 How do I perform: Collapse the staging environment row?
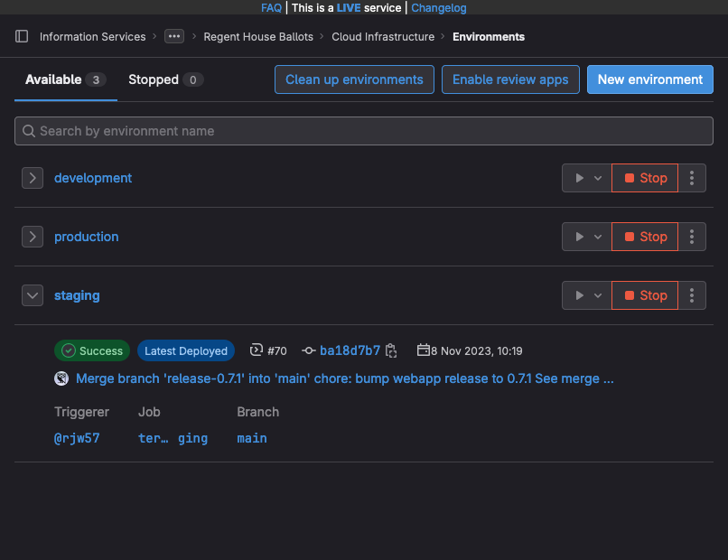click(x=33, y=295)
